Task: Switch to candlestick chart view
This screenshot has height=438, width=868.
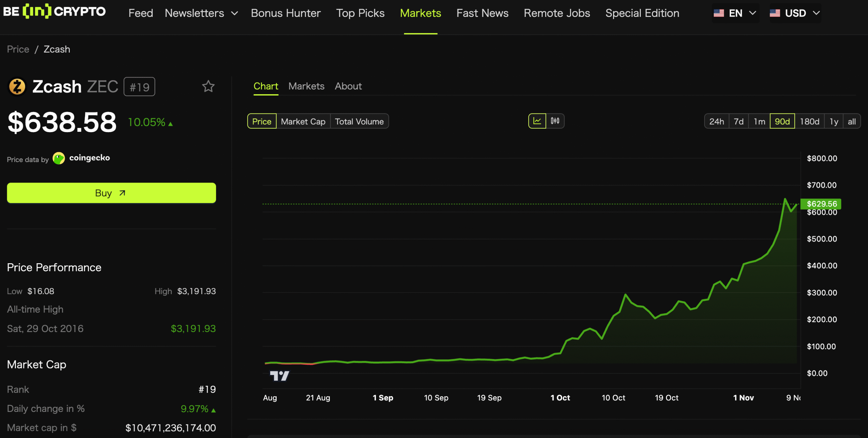Action: pyautogui.click(x=555, y=121)
